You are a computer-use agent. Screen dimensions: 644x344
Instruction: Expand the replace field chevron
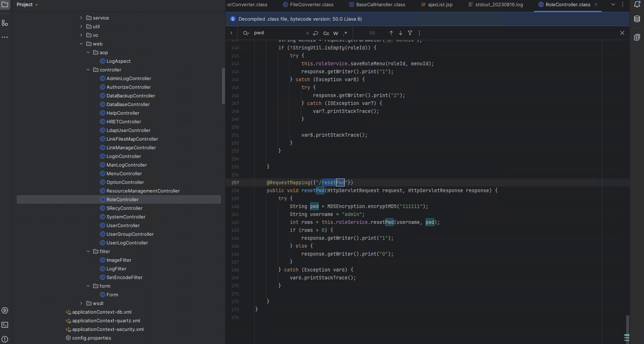click(x=231, y=33)
